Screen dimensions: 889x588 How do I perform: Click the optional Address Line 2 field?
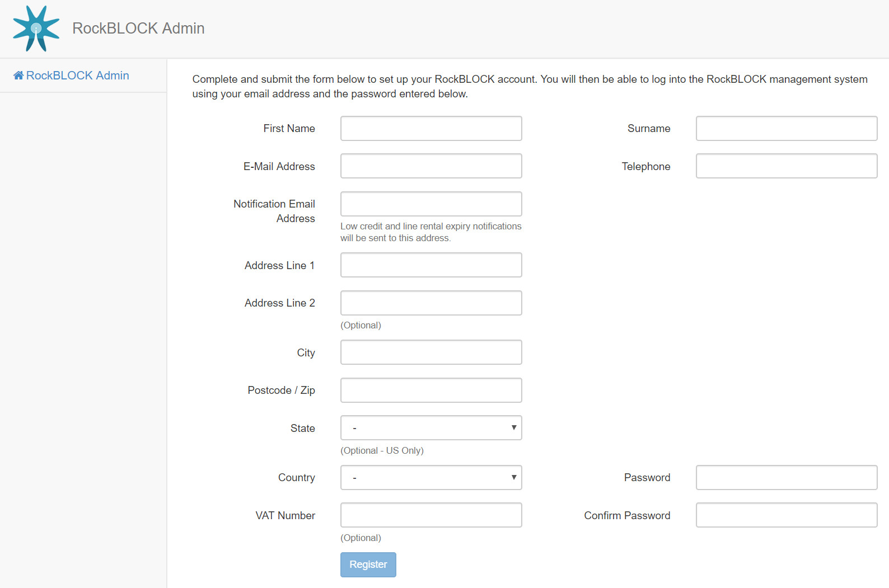pos(431,303)
